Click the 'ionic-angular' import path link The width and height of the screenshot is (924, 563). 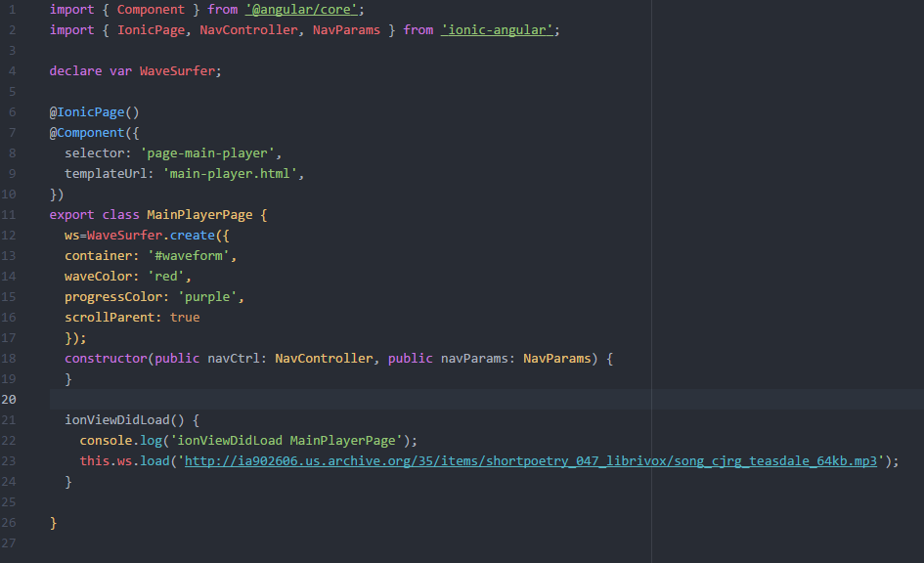[497, 30]
